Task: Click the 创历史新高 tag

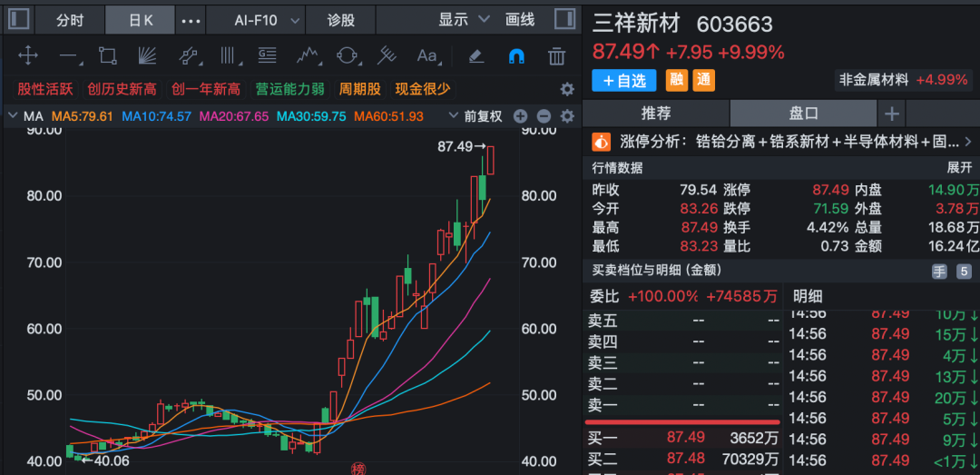Action: pyautogui.click(x=122, y=89)
